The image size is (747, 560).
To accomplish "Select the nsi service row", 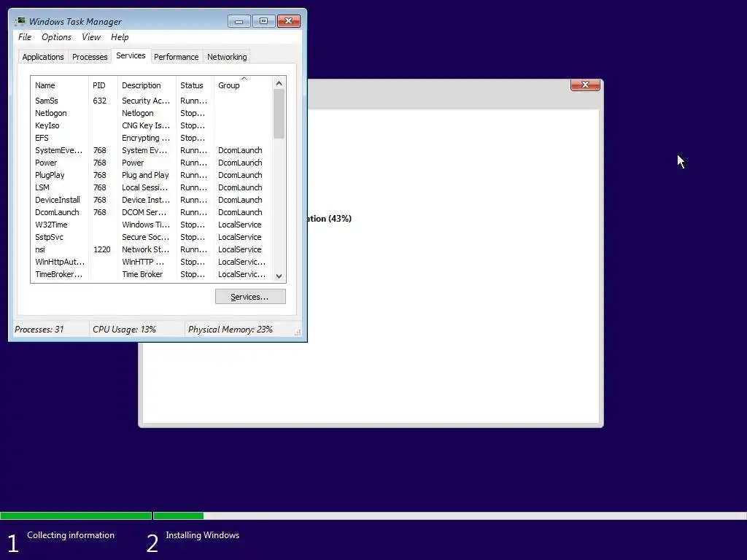I will (152, 249).
